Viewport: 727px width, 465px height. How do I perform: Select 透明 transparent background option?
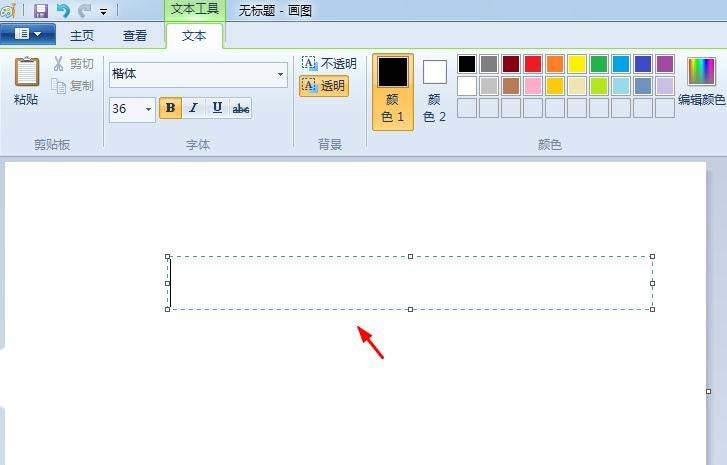coord(324,86)
